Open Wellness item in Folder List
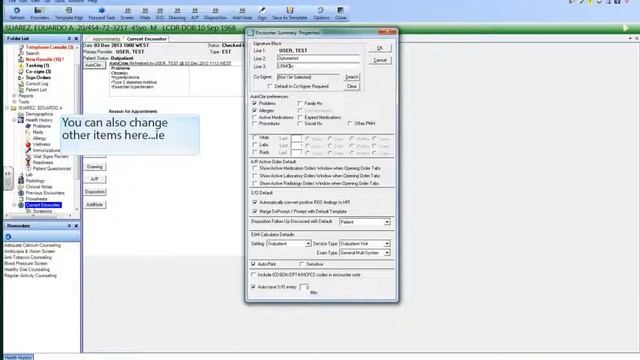Image resolution: width=640 pixels, height=360 pixels. point(41,144)
